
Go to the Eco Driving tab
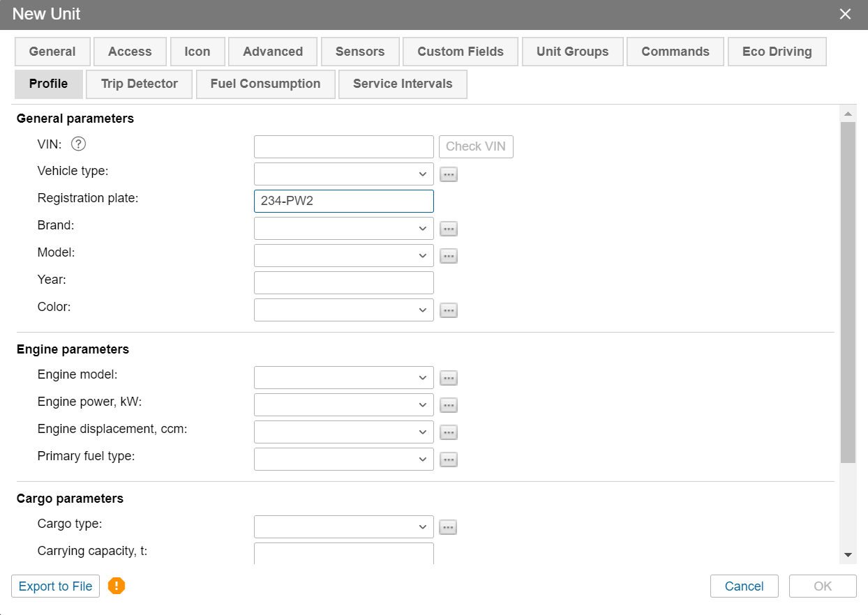(x=777, y=52)
